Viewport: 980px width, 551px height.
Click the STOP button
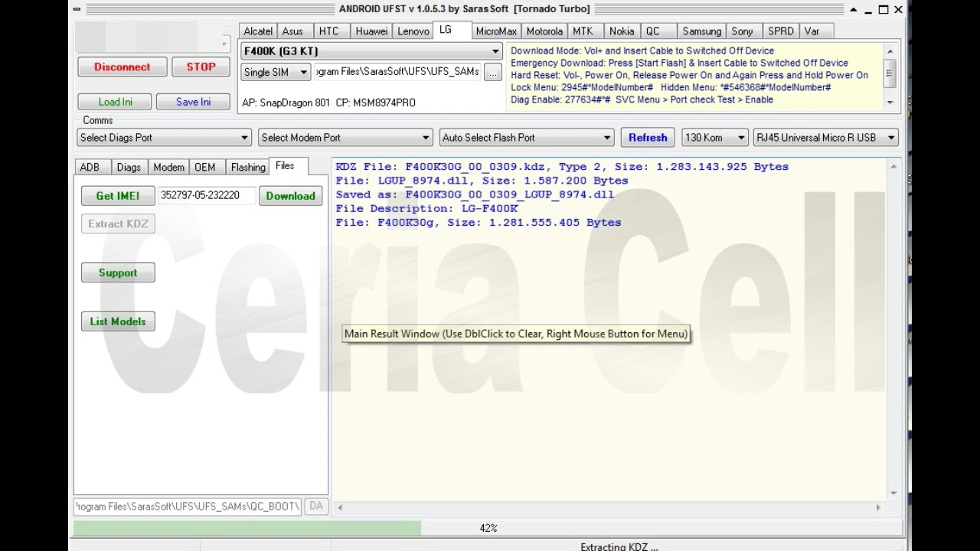[x=201, y=67]
